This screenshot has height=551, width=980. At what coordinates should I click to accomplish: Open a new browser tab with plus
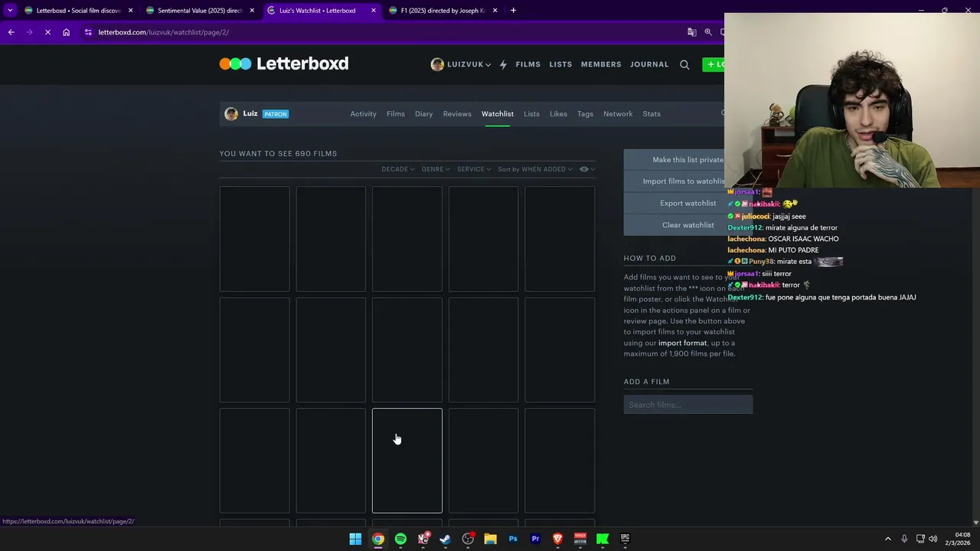tap(513, 11)
